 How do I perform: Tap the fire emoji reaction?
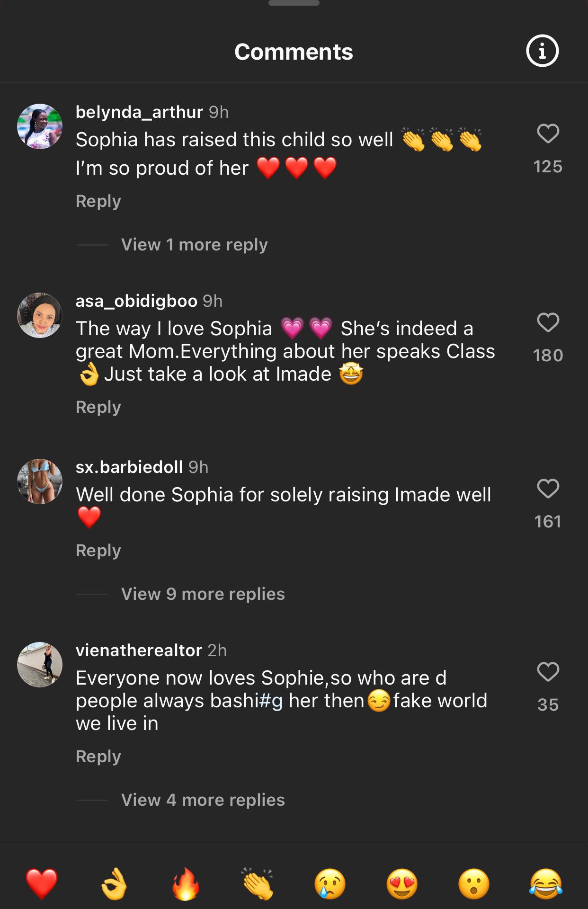[x=186, y=883]
